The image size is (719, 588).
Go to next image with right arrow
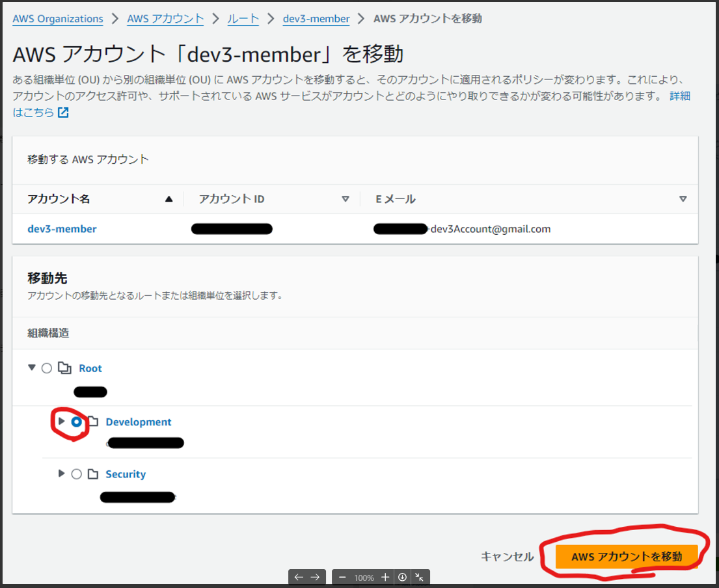(315, 578)
